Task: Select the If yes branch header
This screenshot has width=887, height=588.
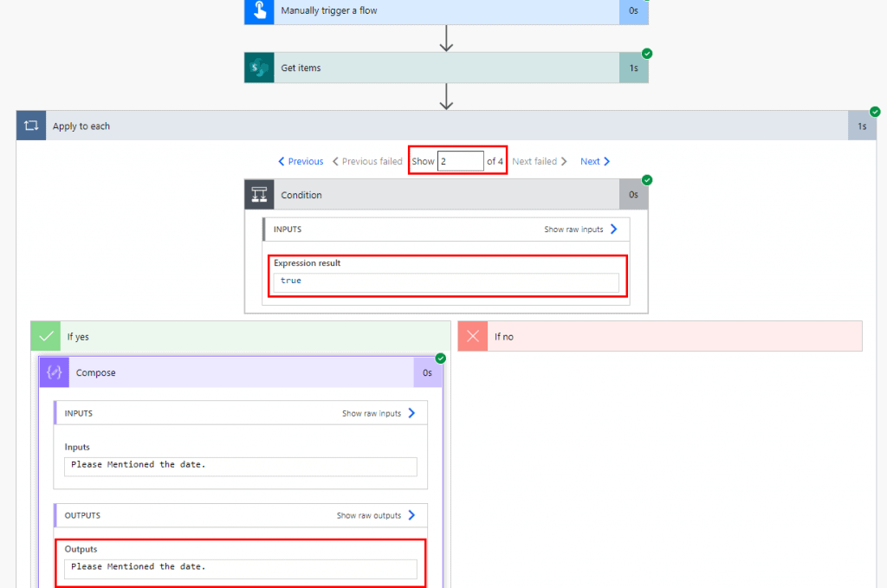Action: point(241,336)
